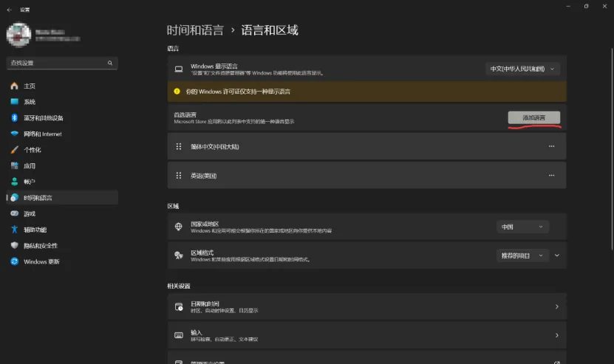Open 主页 home in sidebar

tap(62, 86)
